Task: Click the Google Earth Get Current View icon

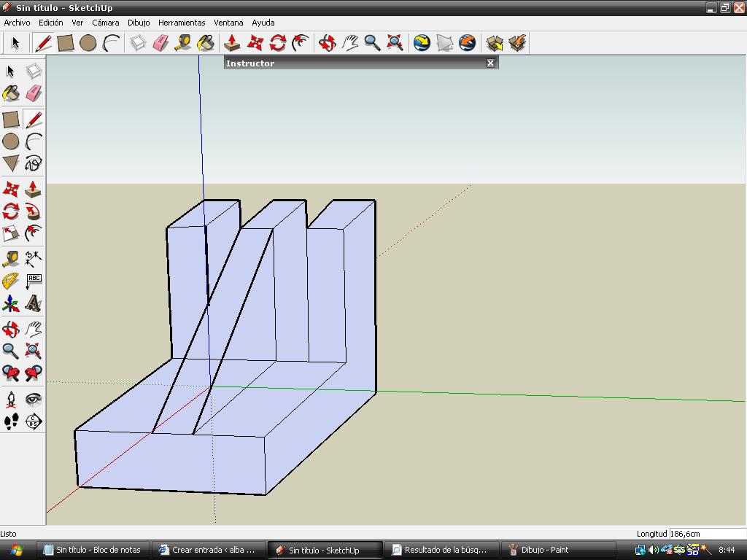Action: 422,43
